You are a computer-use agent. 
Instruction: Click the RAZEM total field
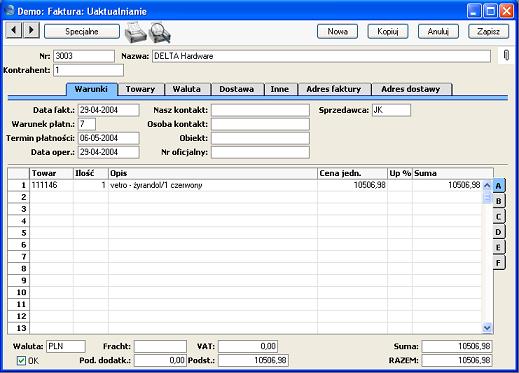[457, 360]
